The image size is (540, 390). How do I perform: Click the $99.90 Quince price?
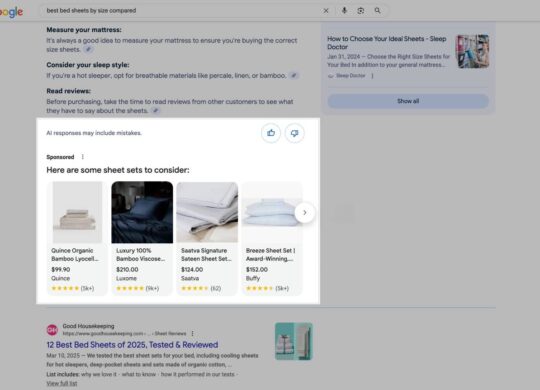61,269
